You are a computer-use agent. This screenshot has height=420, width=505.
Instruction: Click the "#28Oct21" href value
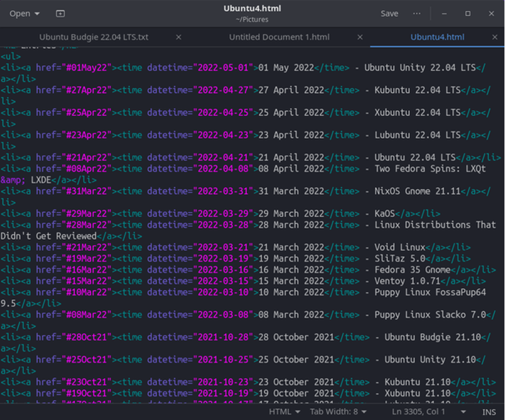(86, 337)
